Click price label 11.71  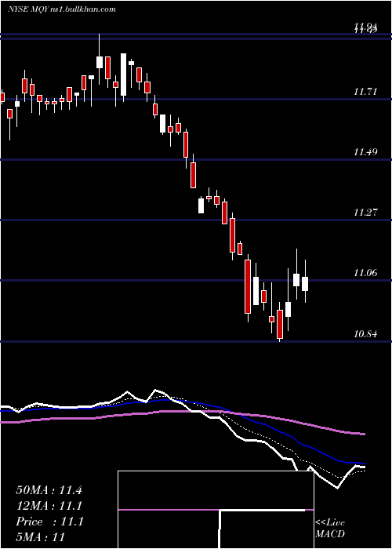pyautogui.click(x=365, y=92)
